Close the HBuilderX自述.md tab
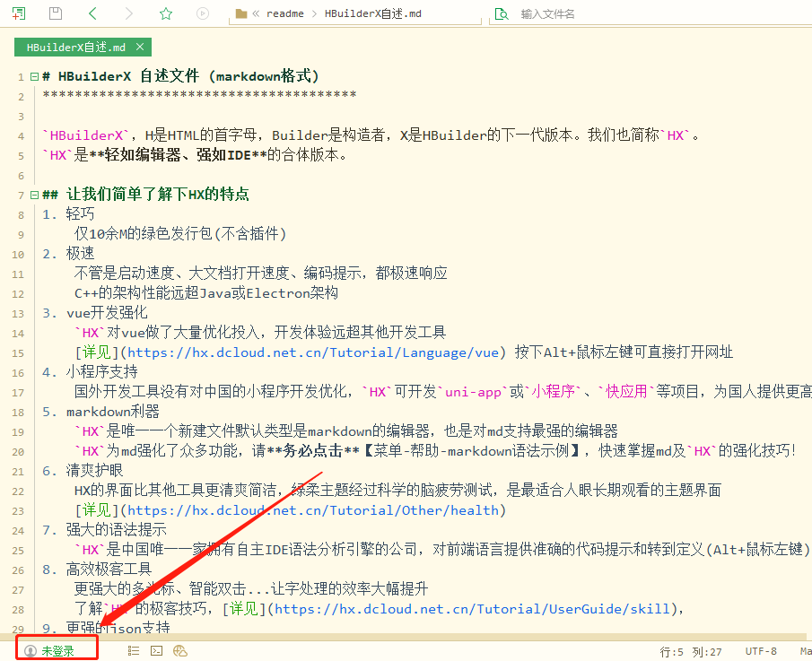The image size is (812, 661). coord(140,48)
